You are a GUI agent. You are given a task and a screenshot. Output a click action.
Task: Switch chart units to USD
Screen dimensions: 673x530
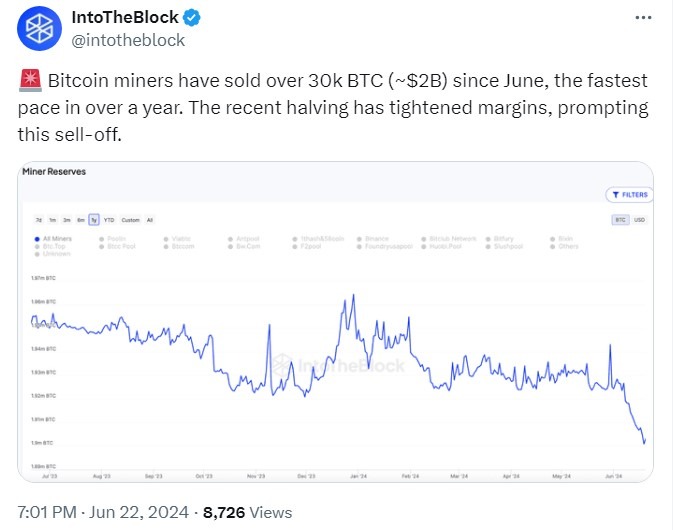click(x=640, y=219)
